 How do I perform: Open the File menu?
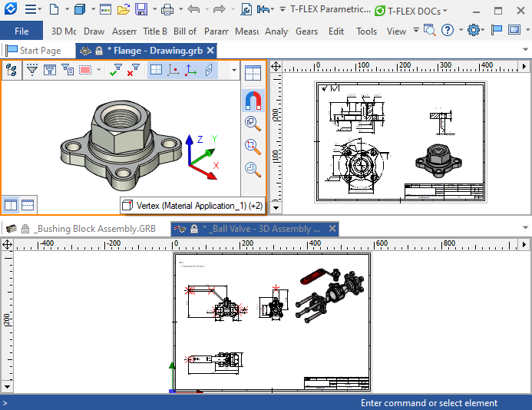pos(21,31)
